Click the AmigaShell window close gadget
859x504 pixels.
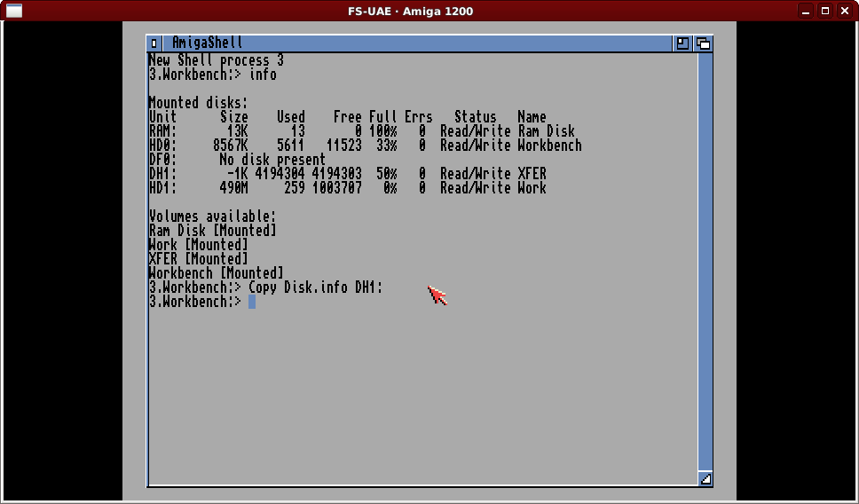[x=154, y=43]
